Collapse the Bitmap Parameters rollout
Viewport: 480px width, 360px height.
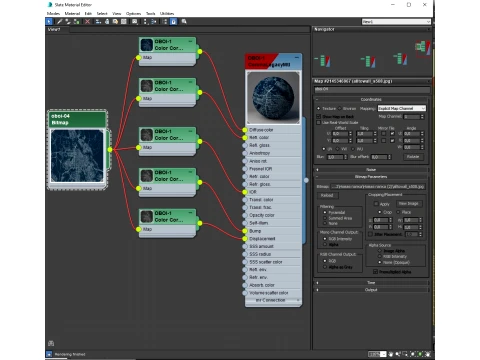[371, 177]
